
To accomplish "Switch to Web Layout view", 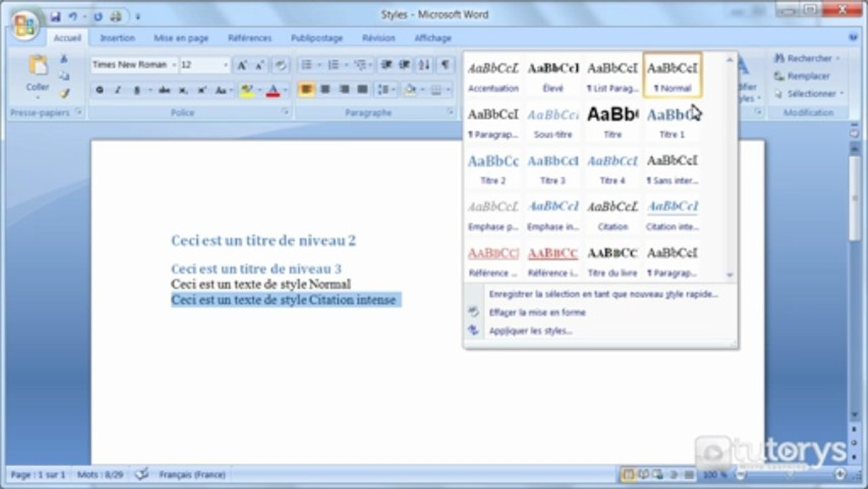I will pos(659,474).
